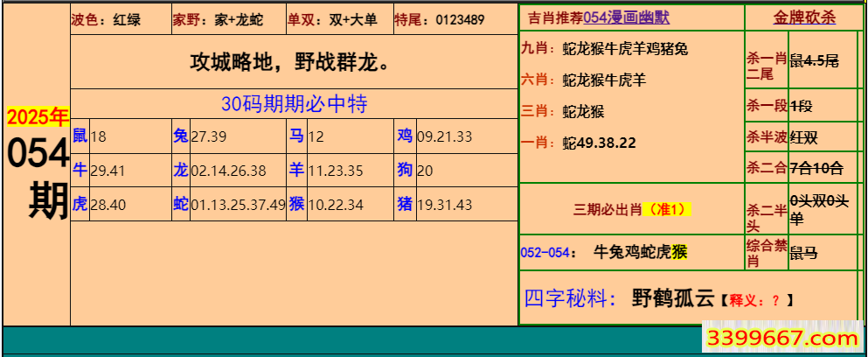Click the 虎 numbers 28.40

click(x=108, y=205)
